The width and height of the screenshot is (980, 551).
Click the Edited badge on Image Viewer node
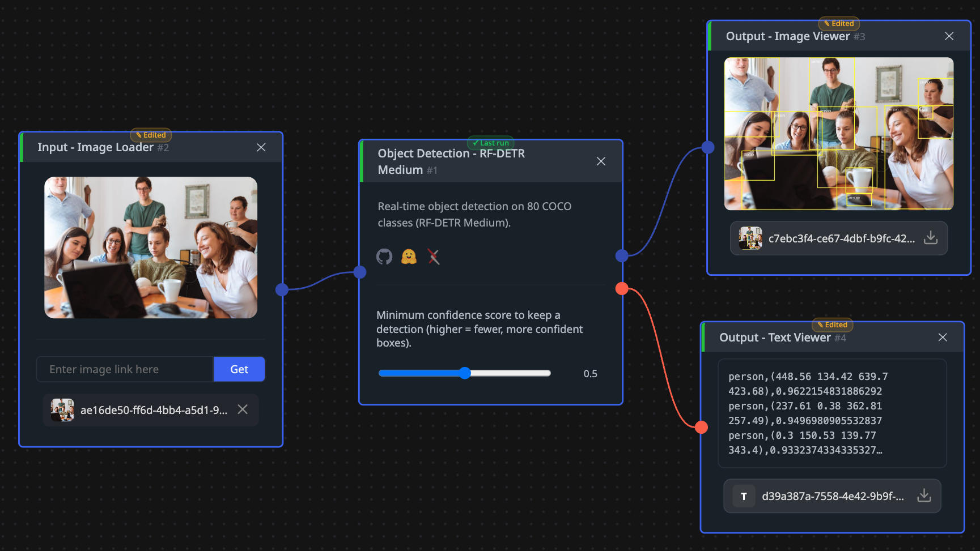point(839,23)
